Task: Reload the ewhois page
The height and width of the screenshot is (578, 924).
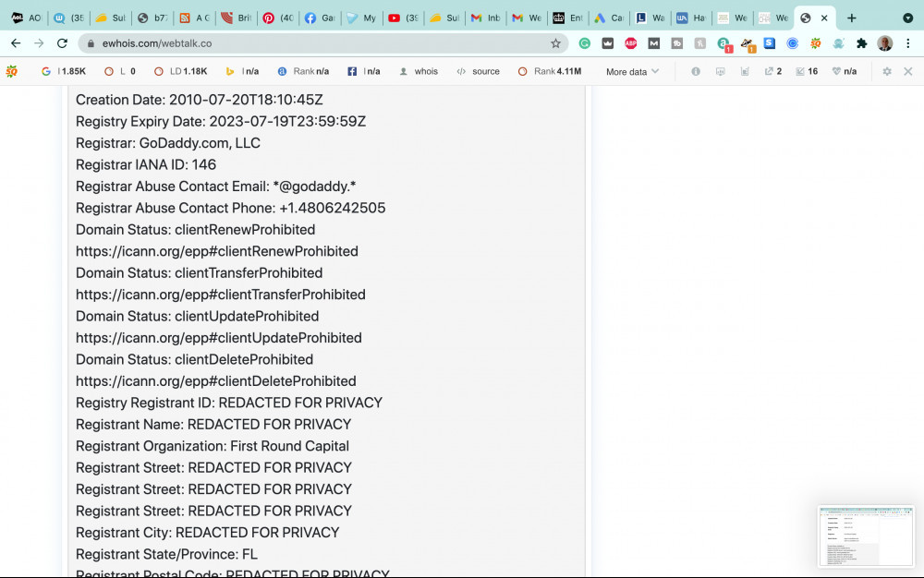Action: 62,43
